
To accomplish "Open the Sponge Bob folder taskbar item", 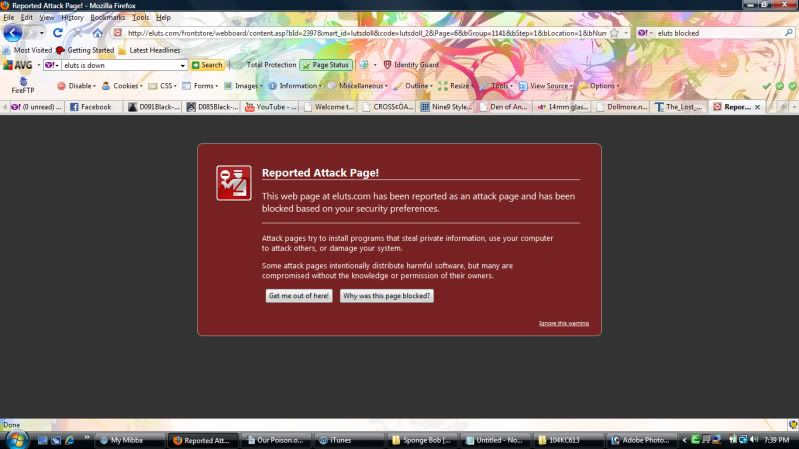I will click(423, 440).
